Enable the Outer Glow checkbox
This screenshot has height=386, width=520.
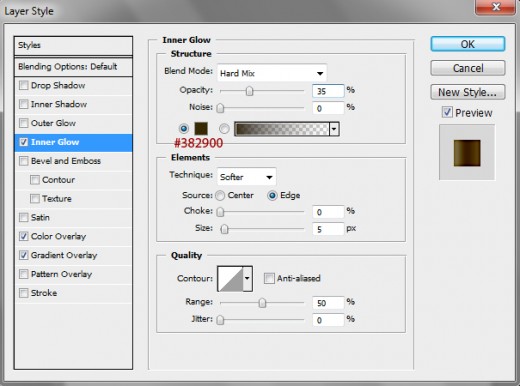pyautogui.click(x=23, y=123)
